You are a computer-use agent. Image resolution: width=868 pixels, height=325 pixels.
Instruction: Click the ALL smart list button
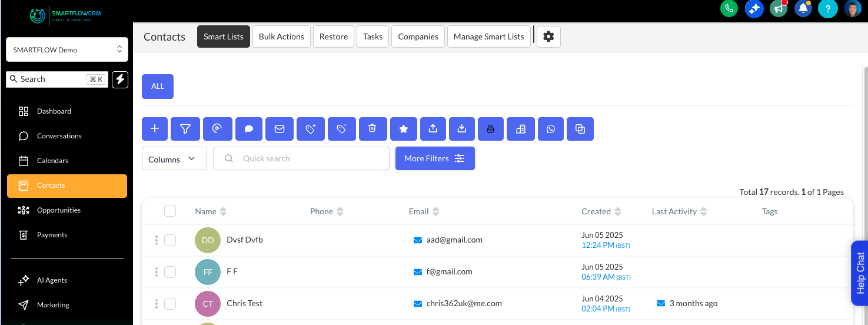click(x=158, y=86)
